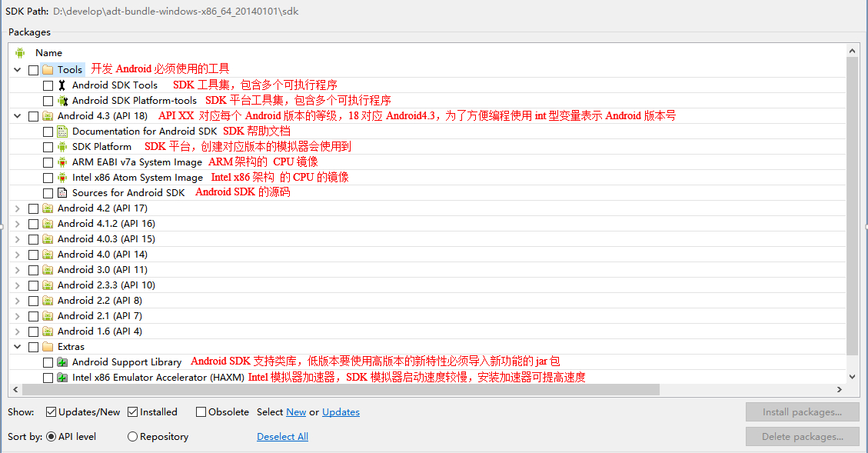Enable the Obsolete show filter
The image size is (868, 453).
[x=201, y=412]
